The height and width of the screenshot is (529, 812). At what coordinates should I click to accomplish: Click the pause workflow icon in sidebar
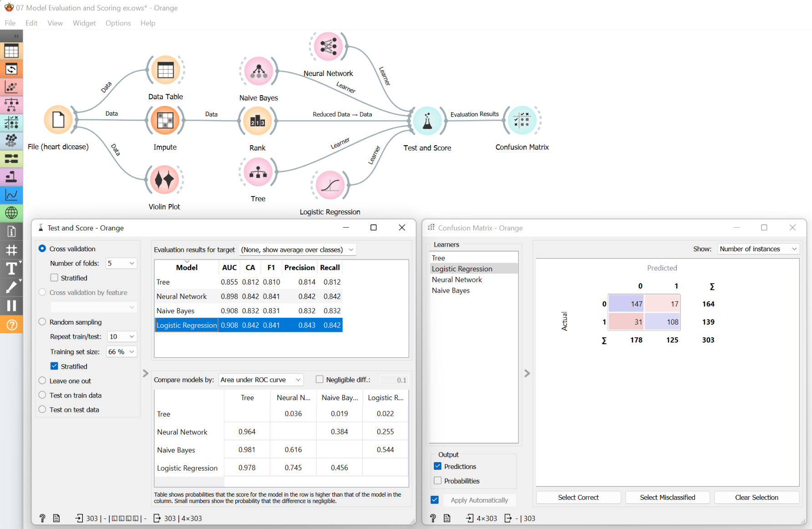tap(11, 306)
